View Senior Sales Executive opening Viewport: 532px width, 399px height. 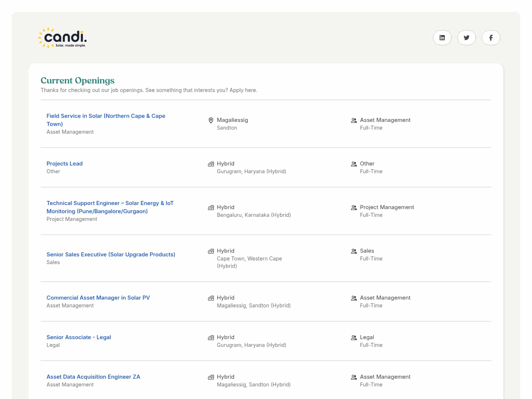111,255
